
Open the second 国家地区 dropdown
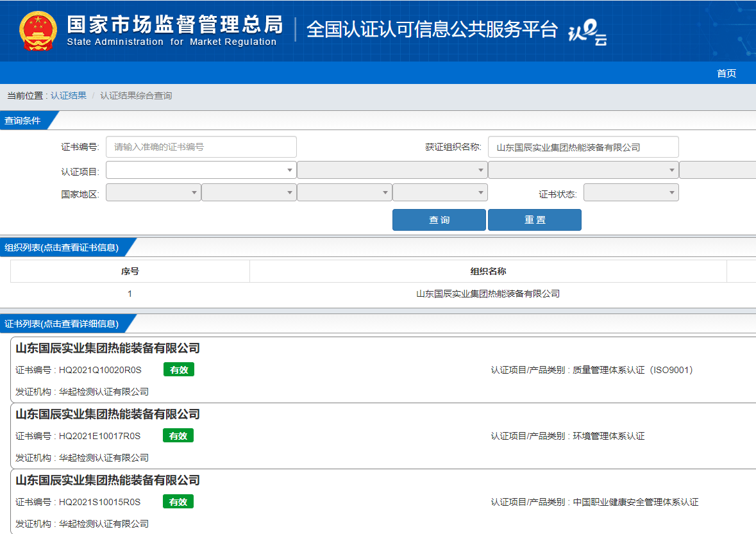coord(249,192)
